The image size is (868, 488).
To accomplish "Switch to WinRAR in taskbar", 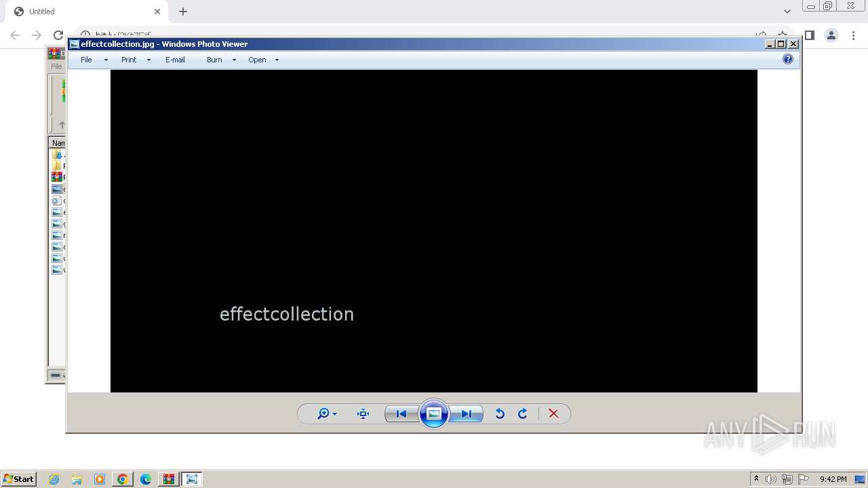I will pyautogui.click(x=168, y=479).
